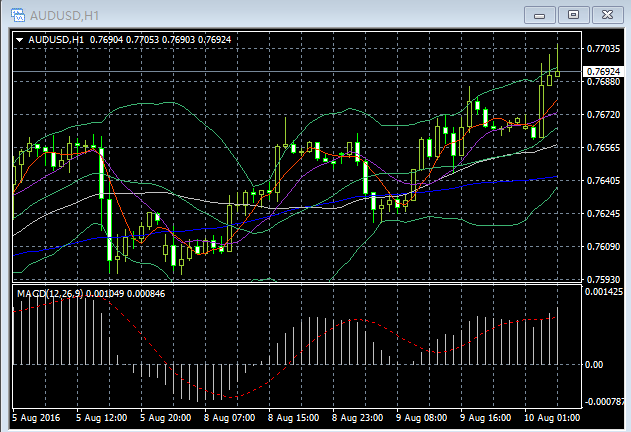Image resolution: width=631 pixels, height=432 pixels.
Task: Click MACD scale value -0.000787
Action: coord(604,401)
